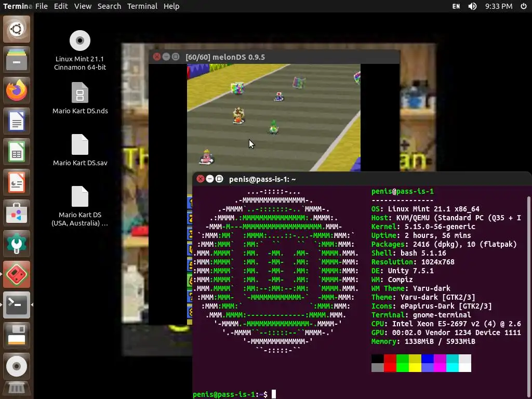Screen dimensions: 532x399
Task: Open the Terminal menu
Action: (x=142, y=6)
